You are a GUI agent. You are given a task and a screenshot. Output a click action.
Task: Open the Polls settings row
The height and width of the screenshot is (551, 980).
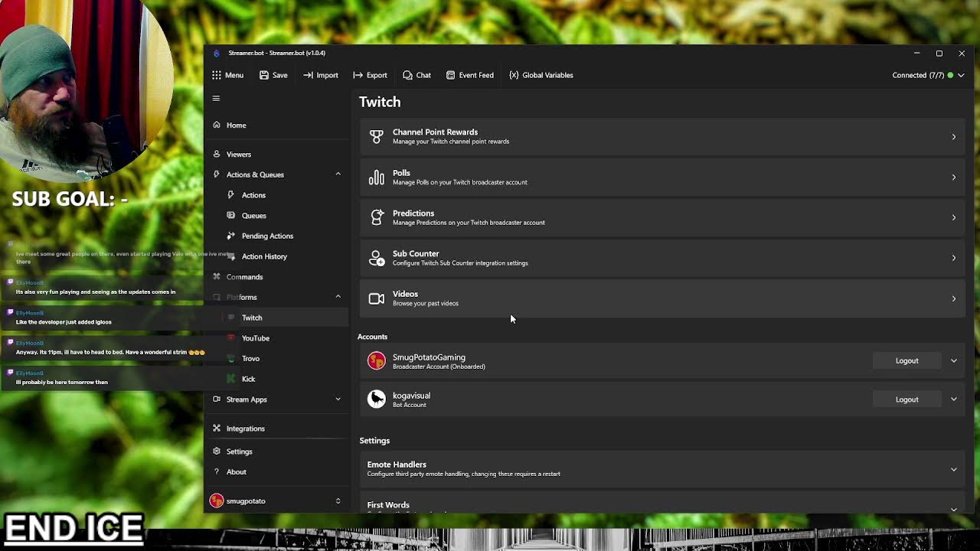tap(662, 177)
